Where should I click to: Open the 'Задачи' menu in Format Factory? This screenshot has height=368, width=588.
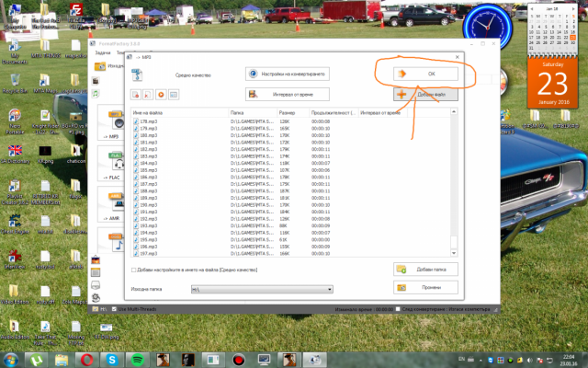[x=103, y=54]
